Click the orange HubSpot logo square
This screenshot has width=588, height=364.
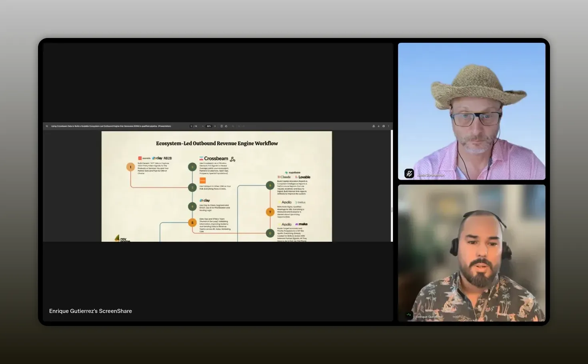[202, 181]
